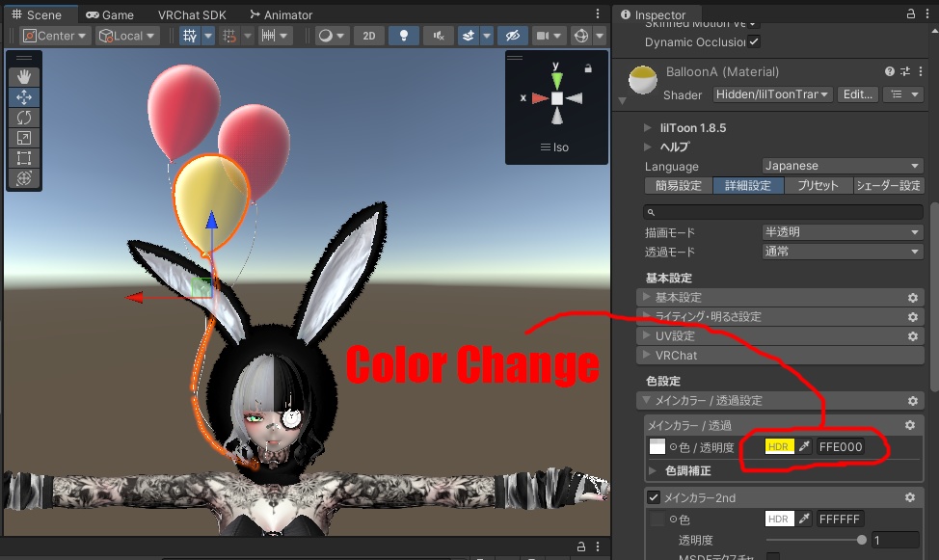Select the プリセット tab
939x560 pixels.
(818, 186)
